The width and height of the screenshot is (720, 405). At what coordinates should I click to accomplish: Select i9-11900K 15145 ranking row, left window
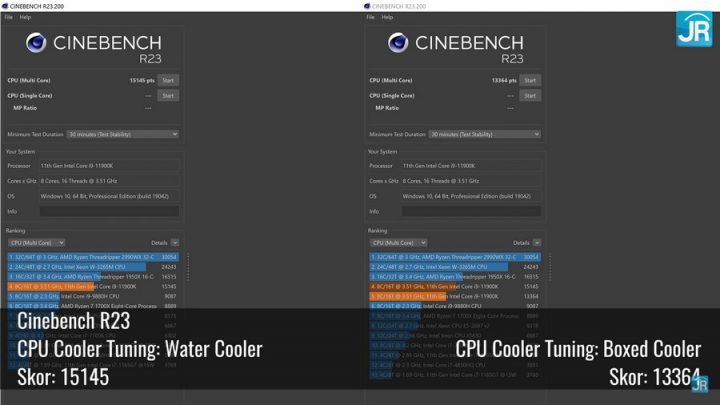tap(93, 286)
